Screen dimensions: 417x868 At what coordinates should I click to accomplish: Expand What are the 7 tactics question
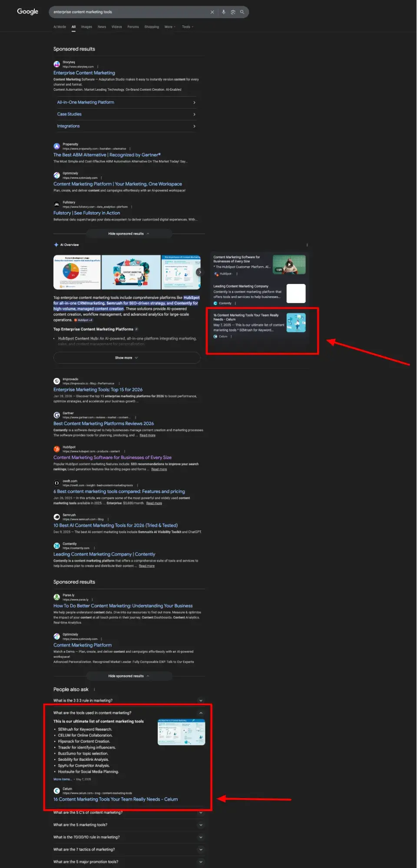coord(129,849)
